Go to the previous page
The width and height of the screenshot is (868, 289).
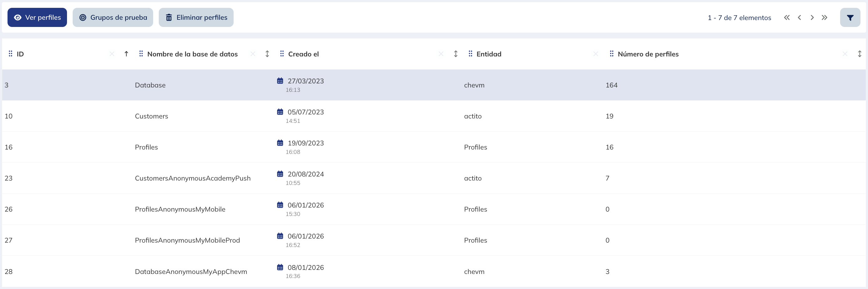[x=799, y=18]
